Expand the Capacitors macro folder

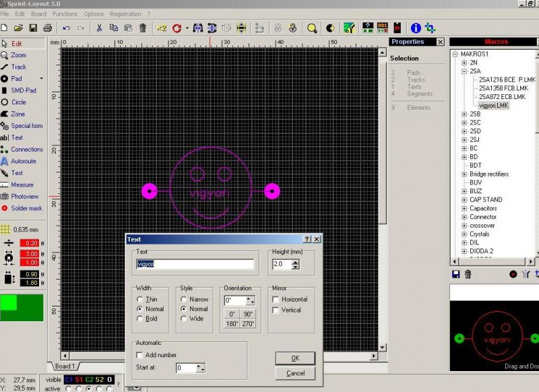pos(464,209)
